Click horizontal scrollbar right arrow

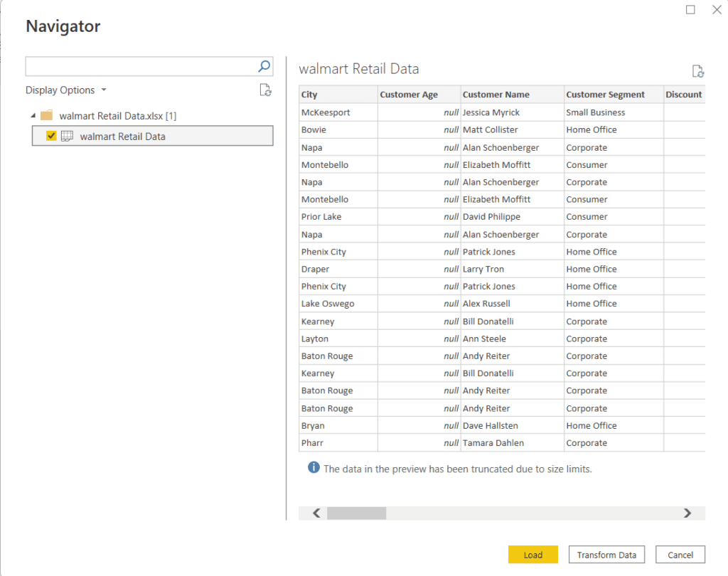[687, 513]
